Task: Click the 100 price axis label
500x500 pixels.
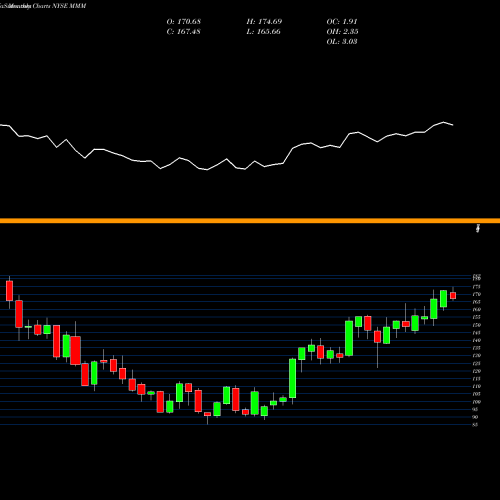Action: coord(477,402)
